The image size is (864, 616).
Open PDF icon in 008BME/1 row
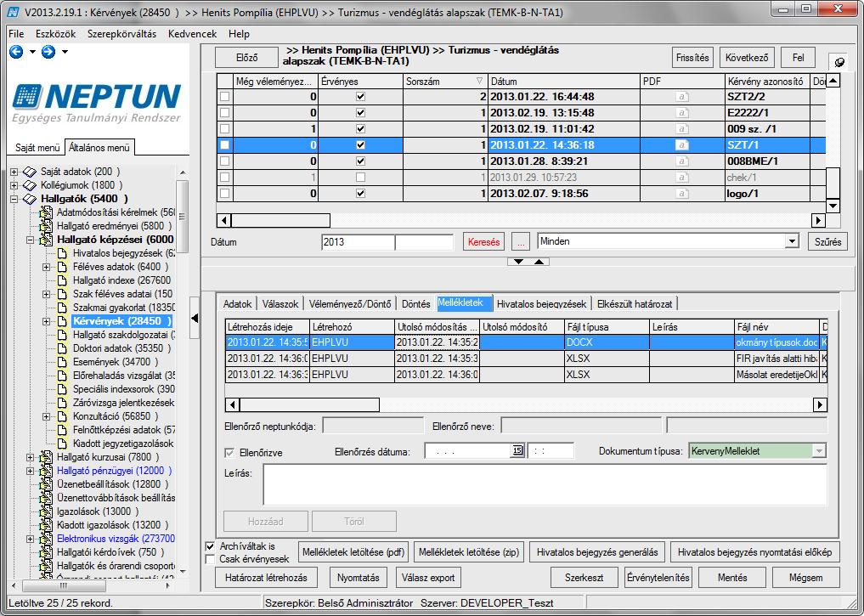click(x=682, y=161)
